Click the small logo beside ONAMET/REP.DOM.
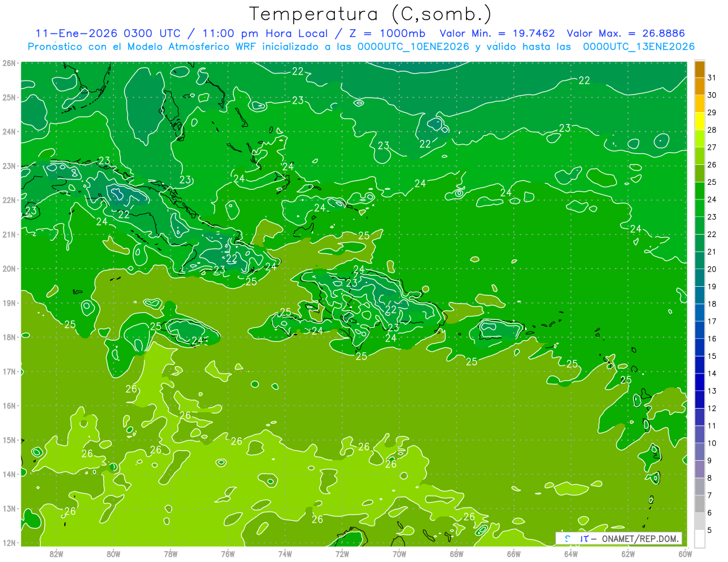The height and width of the screenshot is (562, 728). tap(576, 538)
